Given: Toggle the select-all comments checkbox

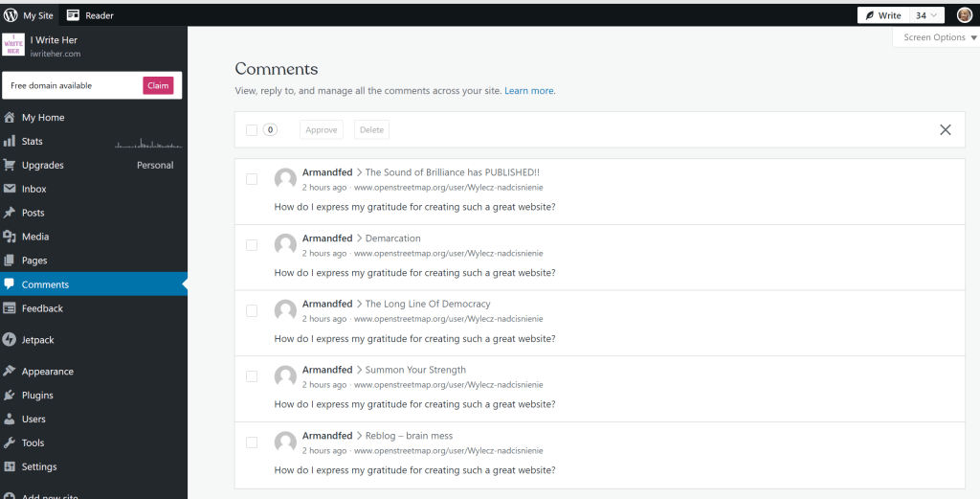Looking at the screenshot, I should pos(252,130).
